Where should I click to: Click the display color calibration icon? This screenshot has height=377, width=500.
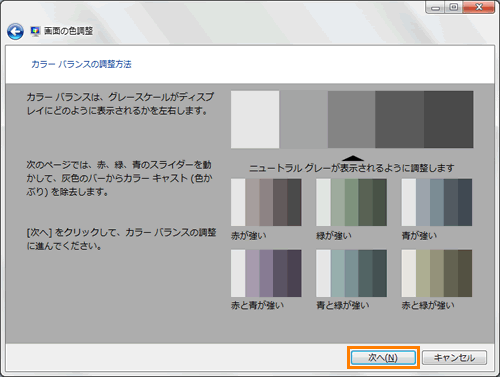35,31
